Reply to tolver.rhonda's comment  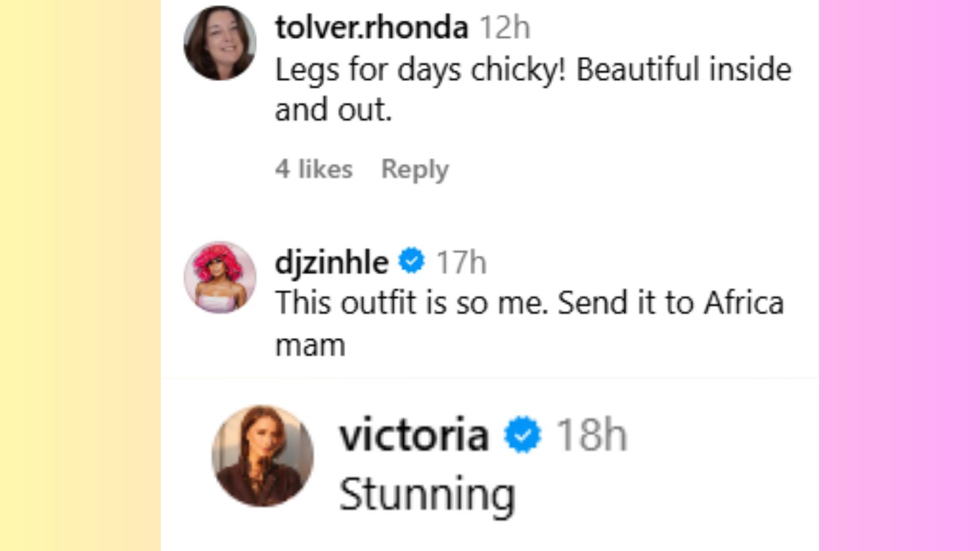(x=415, y=169)
